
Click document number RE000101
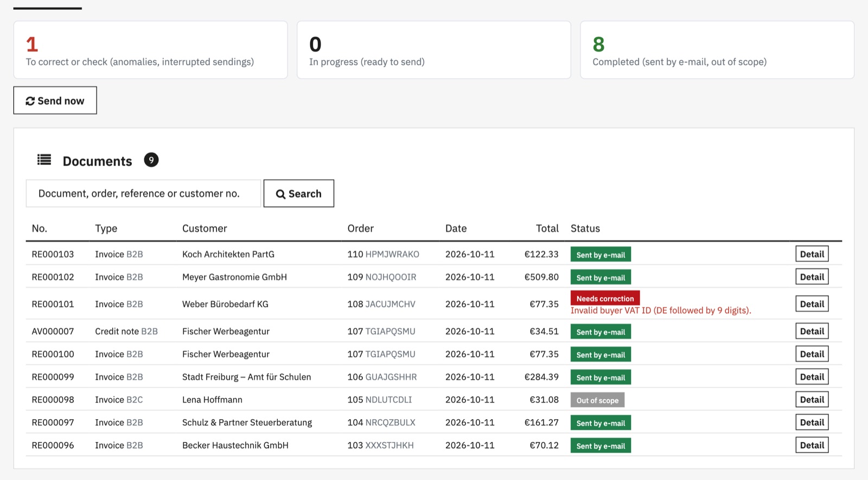point(53,304)
